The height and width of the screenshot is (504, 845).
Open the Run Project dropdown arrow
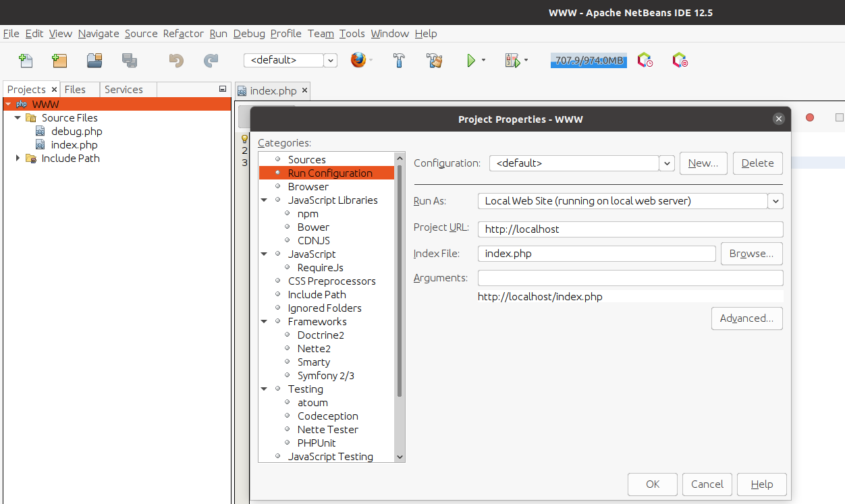(483, 61)
